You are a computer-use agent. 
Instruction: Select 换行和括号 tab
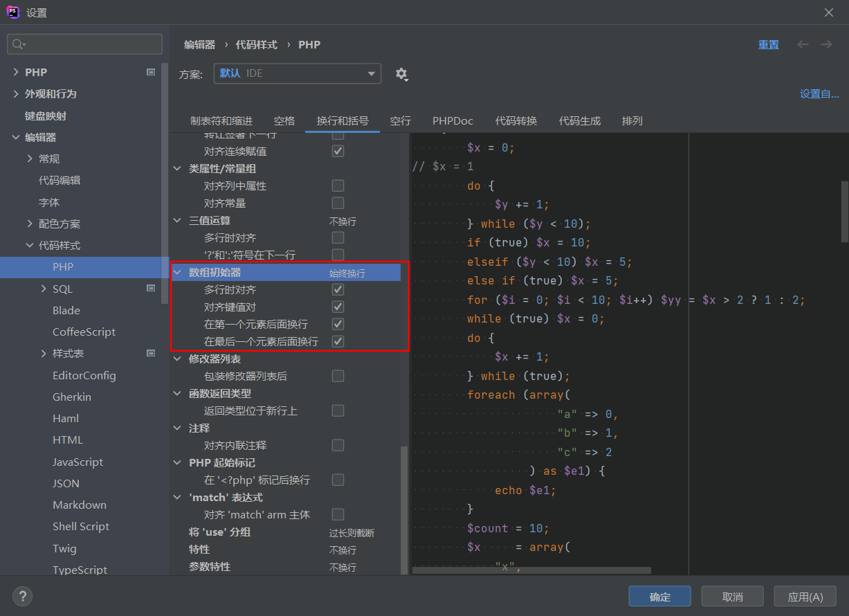(x=343, y=120)
